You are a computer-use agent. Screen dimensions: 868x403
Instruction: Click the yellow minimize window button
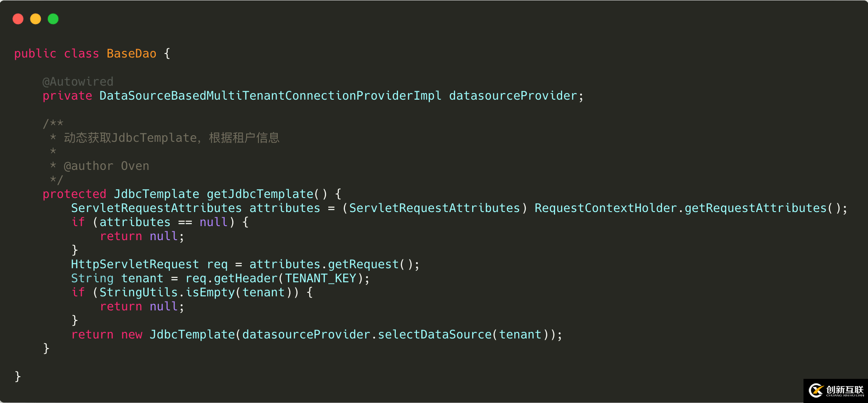point(36,19)
